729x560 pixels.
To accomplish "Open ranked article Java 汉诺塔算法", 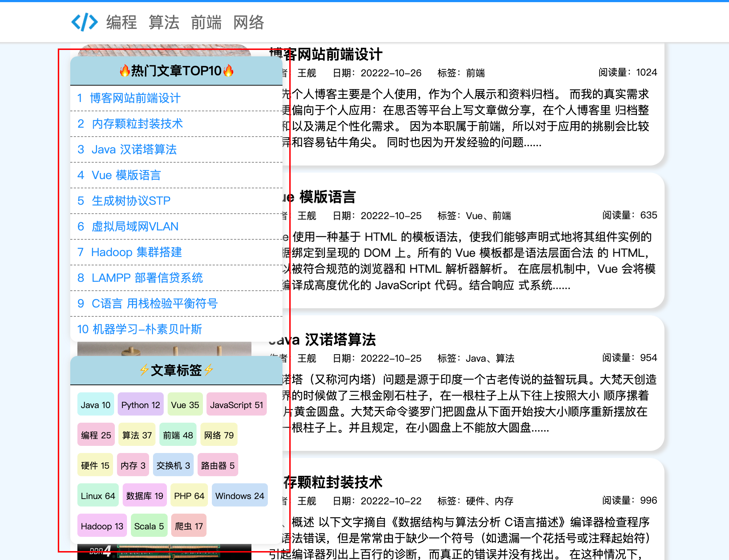I will tap(134, 149).
